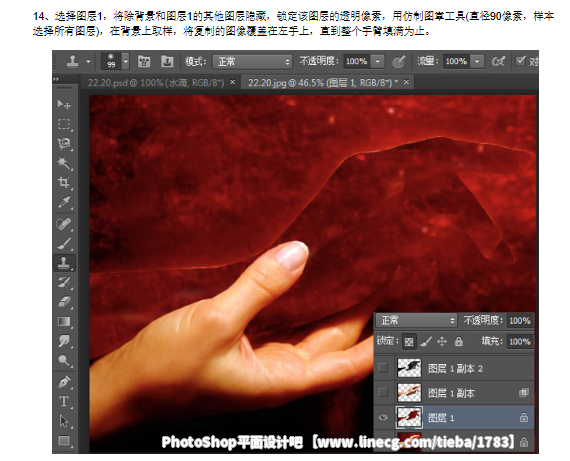Click the options bar opacity value field
This screenshot has width=570, height=461.
(x=357, y=61)
